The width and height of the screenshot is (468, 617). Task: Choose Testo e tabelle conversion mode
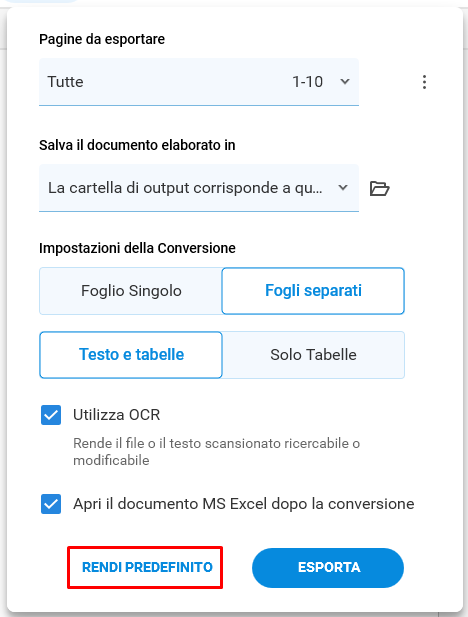[131, 355]
